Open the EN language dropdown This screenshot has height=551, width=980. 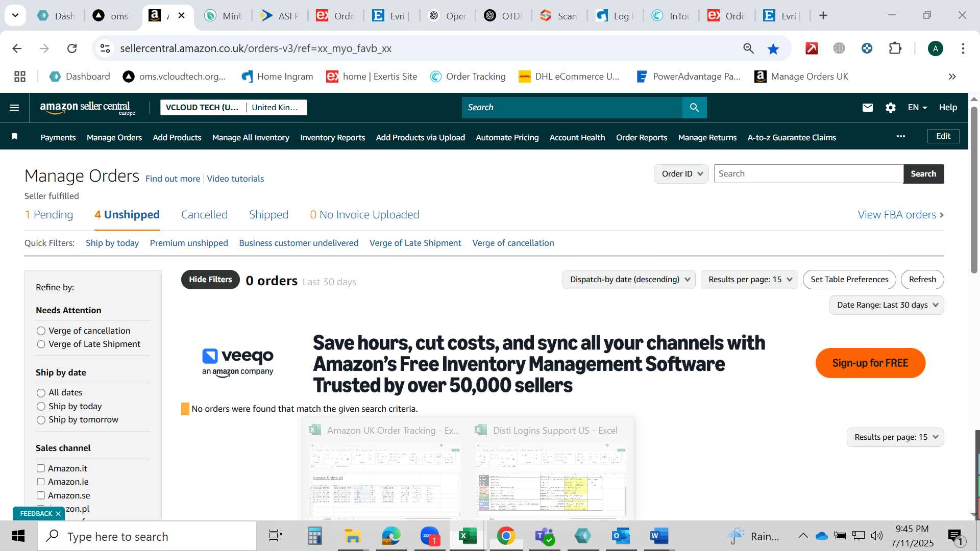point(917,108)
